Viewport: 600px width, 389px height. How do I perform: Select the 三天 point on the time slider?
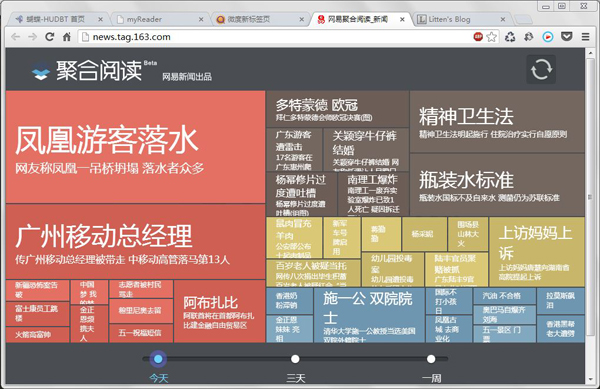(x=295, y=359)
